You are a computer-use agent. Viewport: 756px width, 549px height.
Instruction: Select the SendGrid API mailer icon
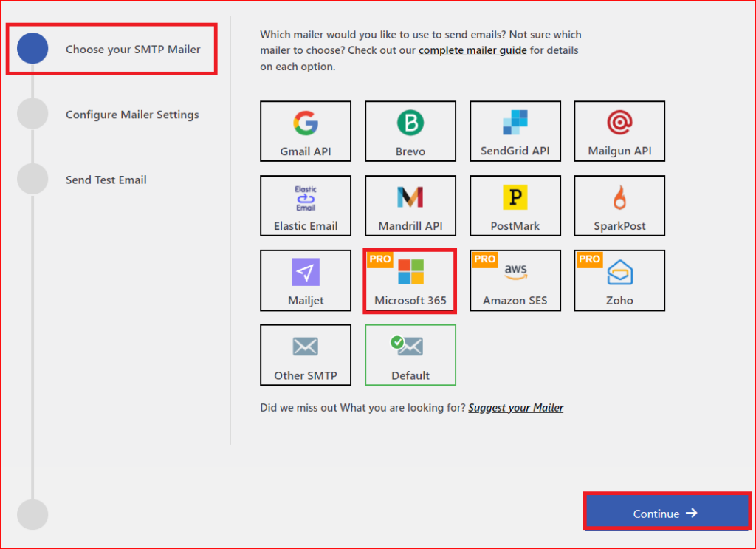515,131
